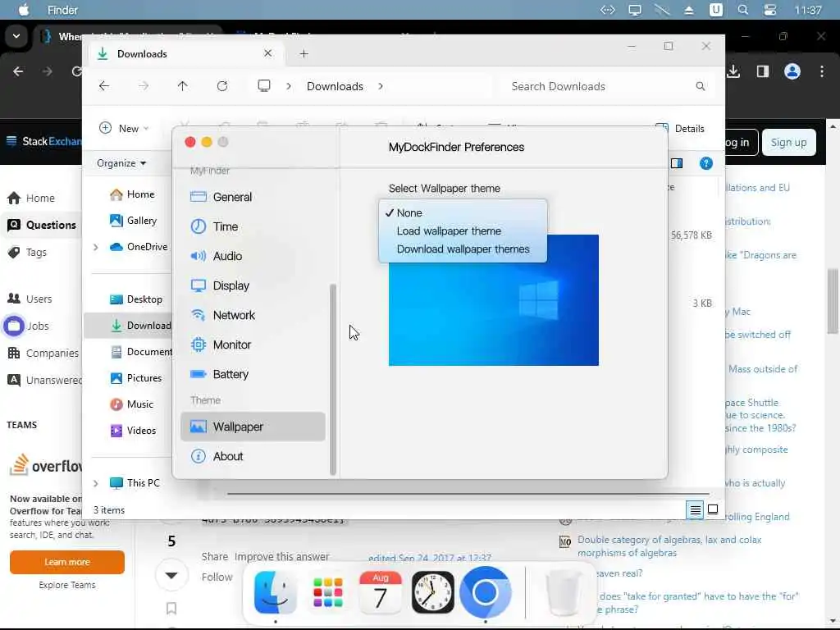This screenshot has height=630, width=840.
Task: Click Sign up on Stack Exchange
Action: tap(788, 143)
